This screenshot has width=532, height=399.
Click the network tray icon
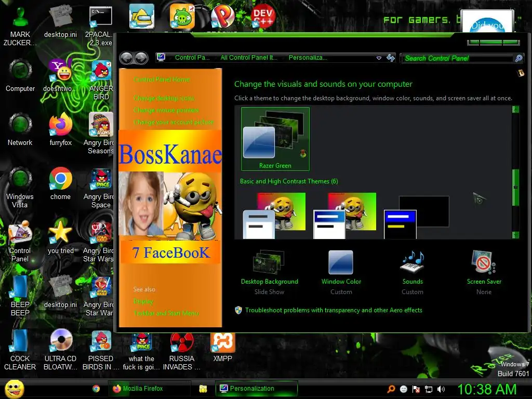coord(429,389)
